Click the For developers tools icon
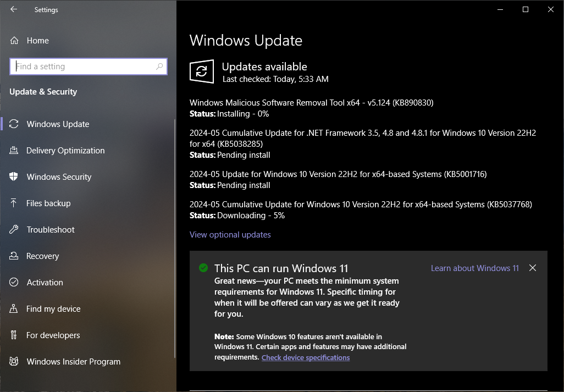This screenshot has height=392, width=564. point(14,335)
